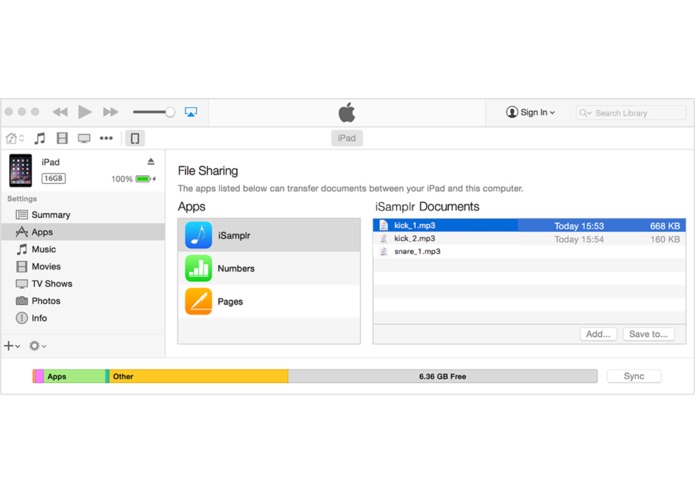
Task: Select kick_2.mp3 file row
Action: [529, 239]
